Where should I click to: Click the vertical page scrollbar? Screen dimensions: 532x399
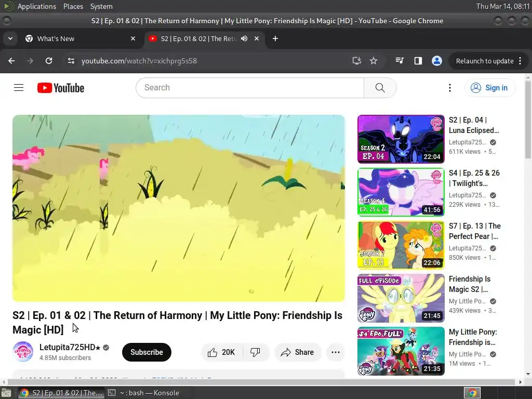tap(528, 119)
